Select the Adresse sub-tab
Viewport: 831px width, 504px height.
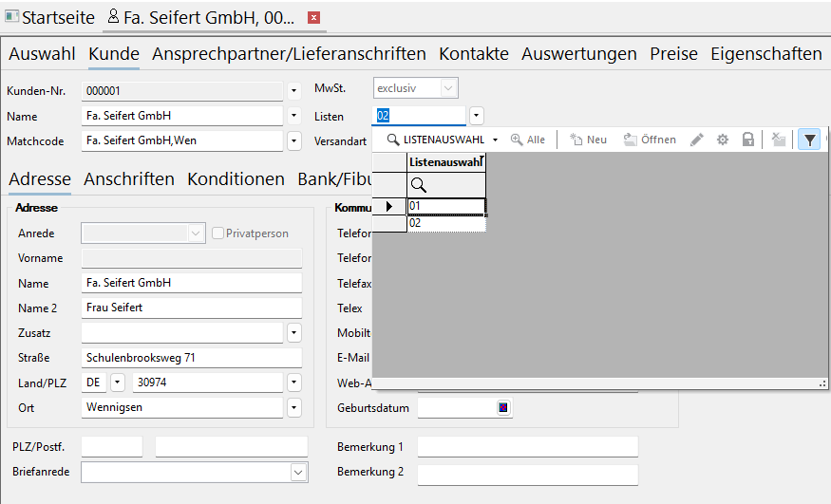point(40,179)
